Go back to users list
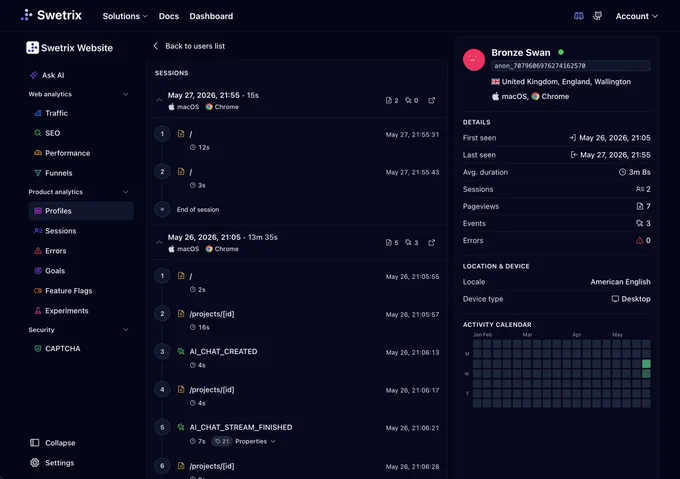This screenshot has height=479, width=680. 190,46
